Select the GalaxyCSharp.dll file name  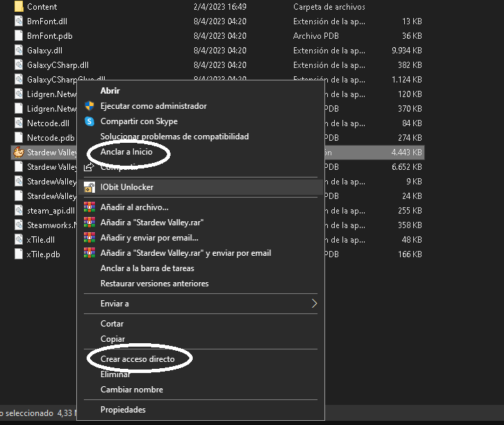click(x=58, y=65)
